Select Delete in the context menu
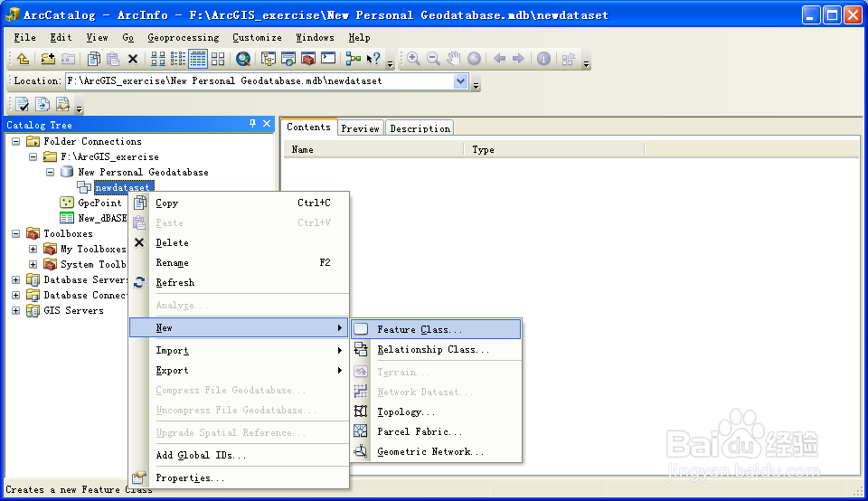 point(239,243)
